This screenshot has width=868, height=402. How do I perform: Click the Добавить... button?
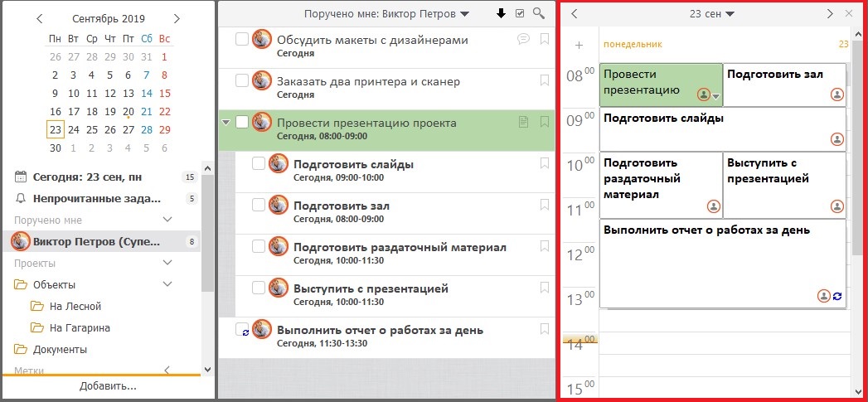pos(108,386)
